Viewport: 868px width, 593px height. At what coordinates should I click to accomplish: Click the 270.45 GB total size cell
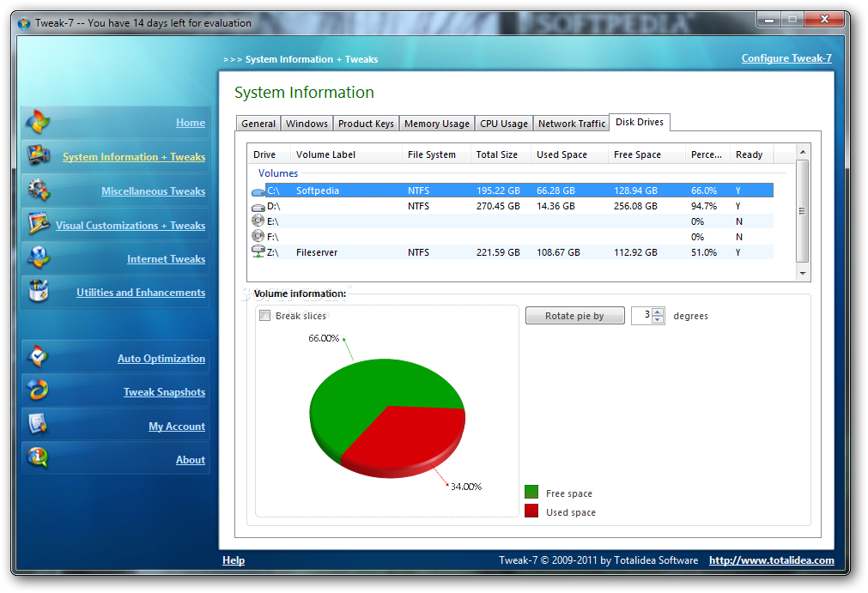coord(498,206)
